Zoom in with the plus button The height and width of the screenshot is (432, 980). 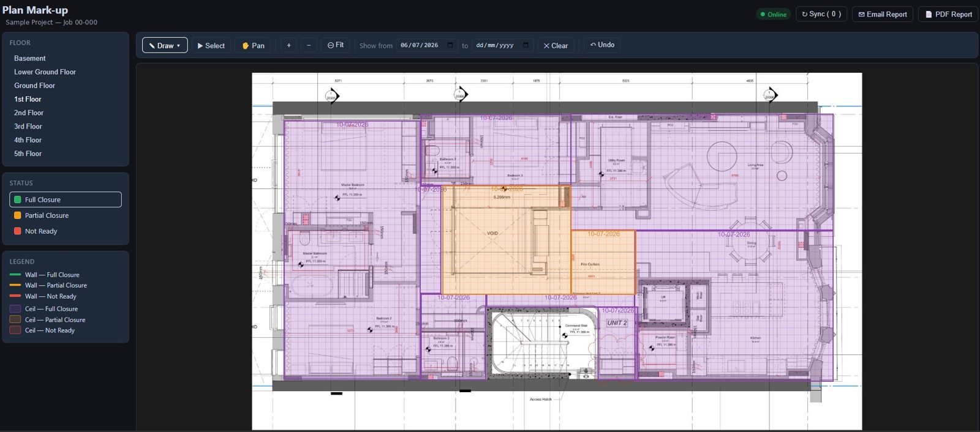point(288,45)
